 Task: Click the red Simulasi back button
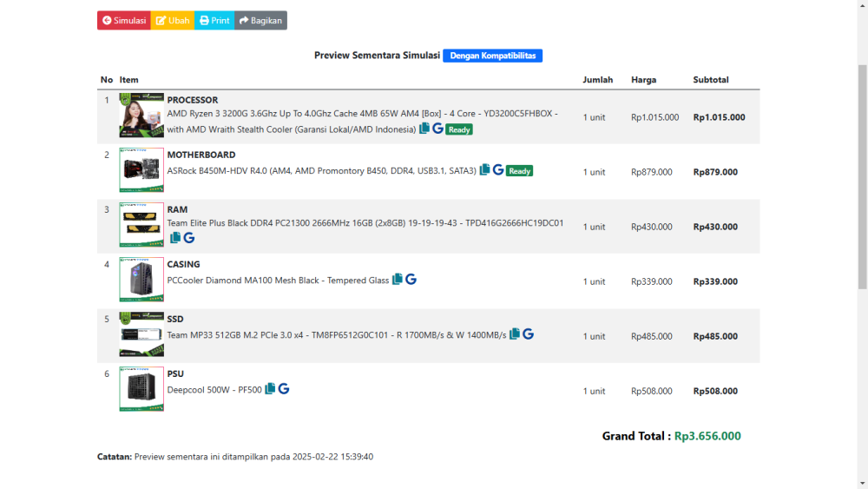(123, 21)
